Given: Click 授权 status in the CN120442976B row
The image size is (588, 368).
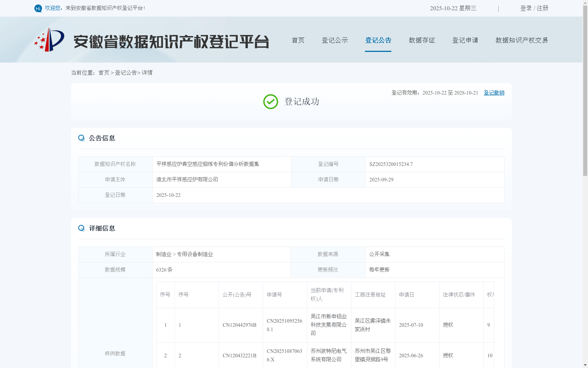Looking at the screenshot, I should tap(448, 325).
